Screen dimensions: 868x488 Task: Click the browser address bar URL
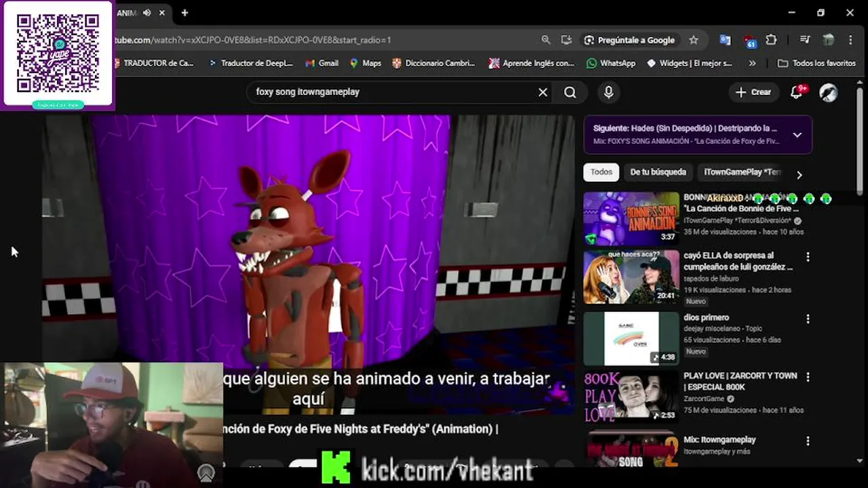coord(252,40)
